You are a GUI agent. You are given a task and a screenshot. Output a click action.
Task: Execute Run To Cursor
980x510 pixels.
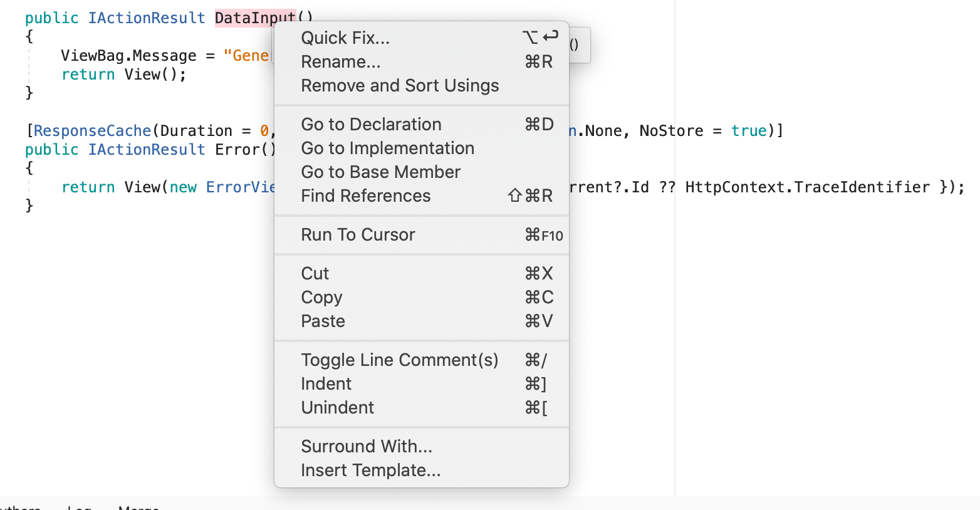coord(358,234)
